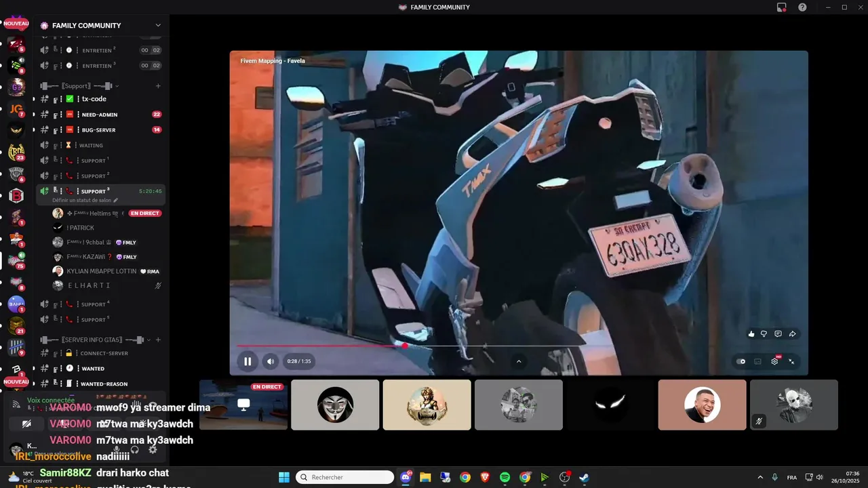Open server icon with 21 badge
The image size is (868, 488).
16,326
